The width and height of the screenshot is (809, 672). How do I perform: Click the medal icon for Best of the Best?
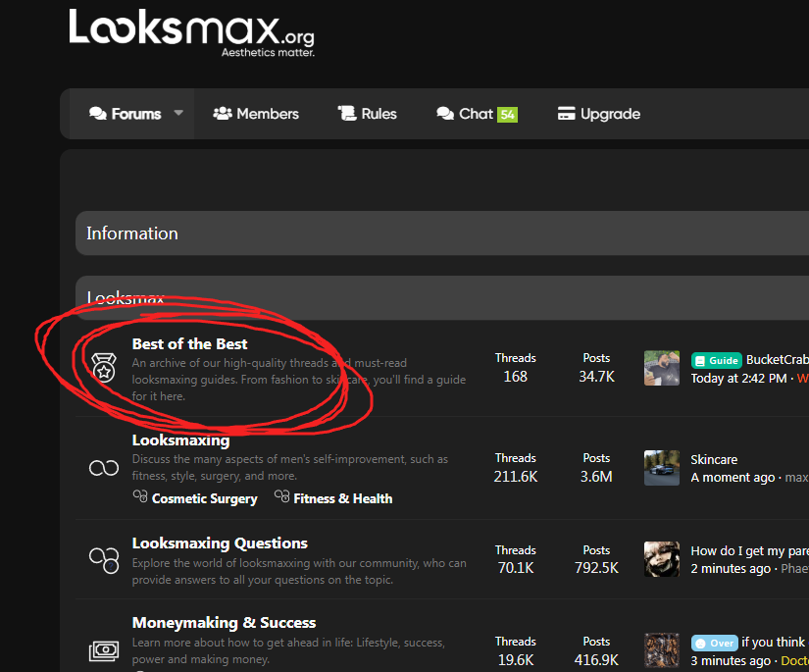click(x=104, y=367)
